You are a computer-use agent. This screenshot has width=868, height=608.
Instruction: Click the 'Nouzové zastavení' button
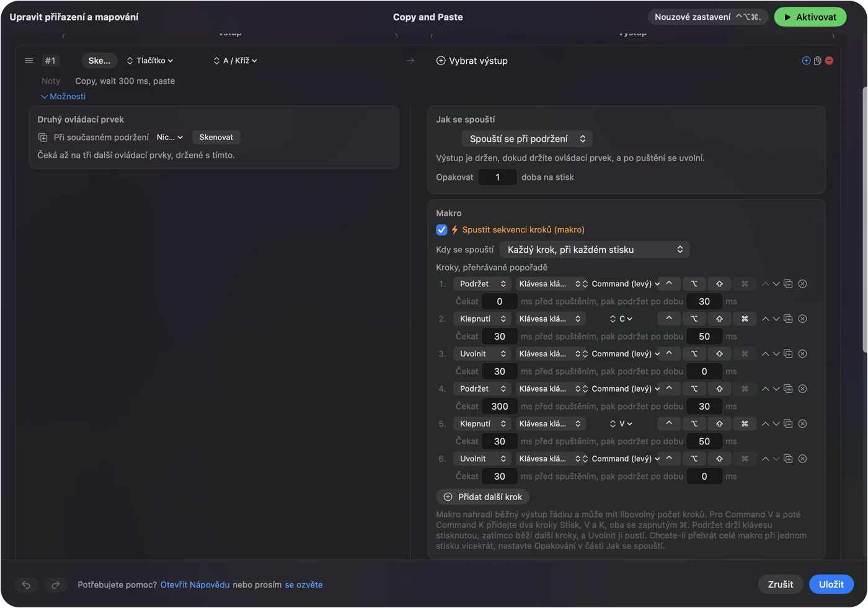[708, 17]
